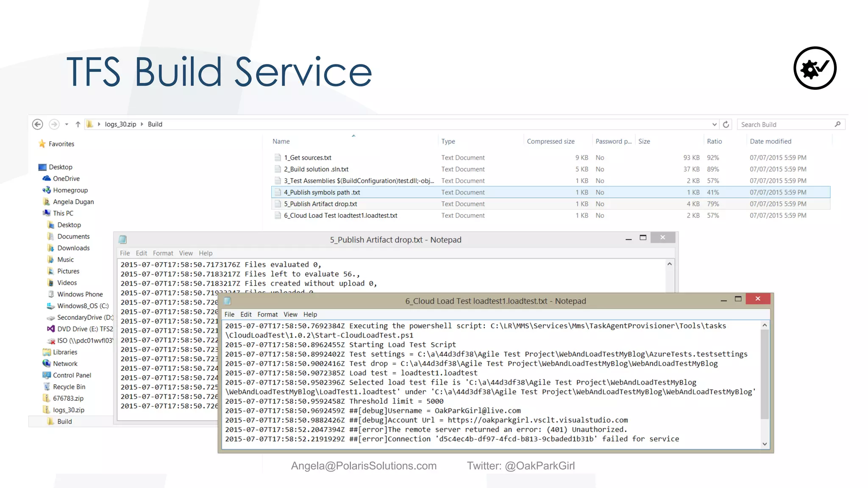Refresh the Build folder view

[726, 125]
